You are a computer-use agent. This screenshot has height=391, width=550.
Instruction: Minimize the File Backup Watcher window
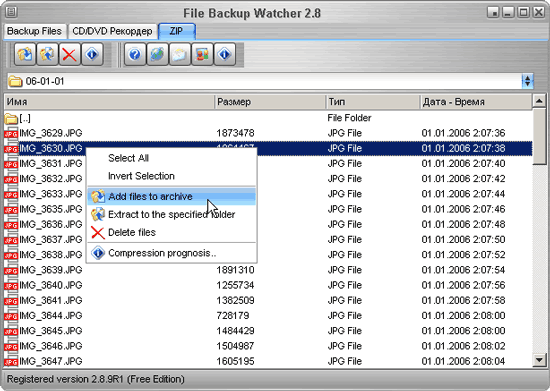click(x=508, y=12)
